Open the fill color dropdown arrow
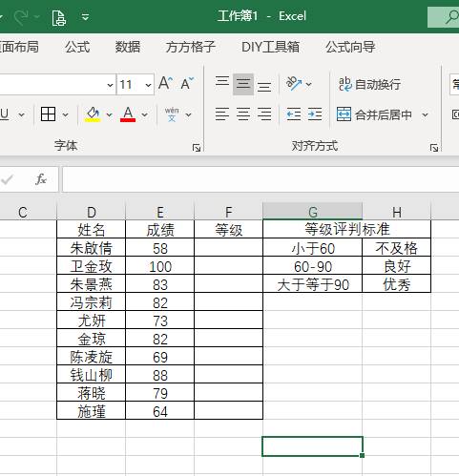The height and width of the screenshot is (476, 459). [109, 114]
